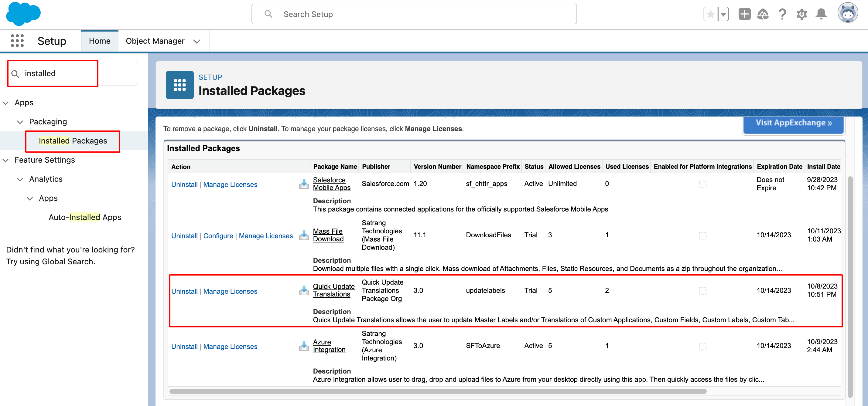Click the horizontal scrollbar under packages table
The image size is (868, 406).
[x=438, y=391]
